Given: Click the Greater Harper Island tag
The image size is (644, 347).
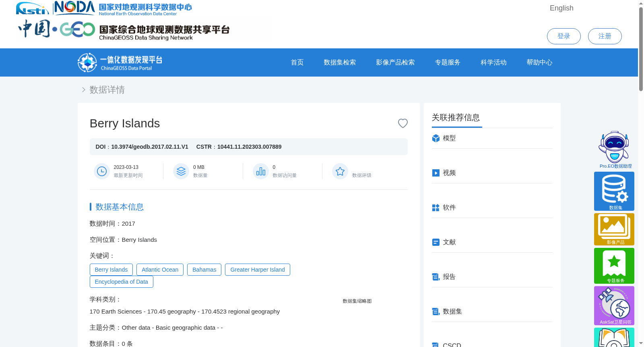Looking at the screenshot, I should 257,270.
